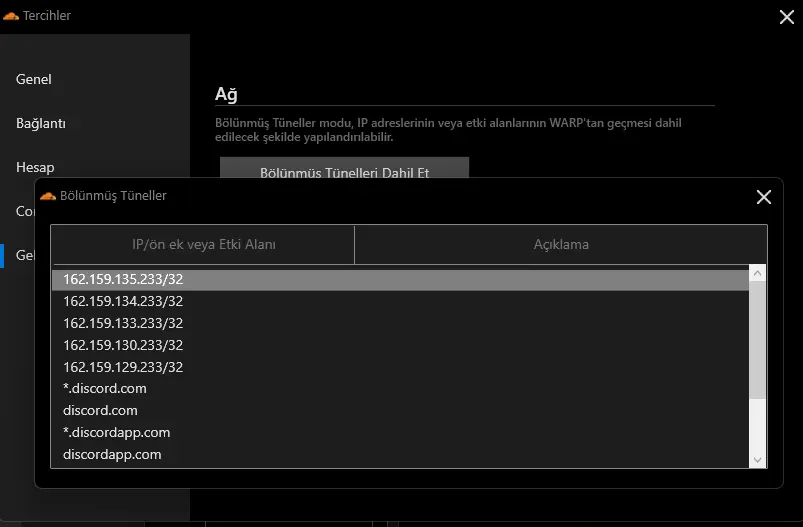Click Bölünmüş Tünelleri Dahil Et button

pyautogui.click(x=344, y=168)
